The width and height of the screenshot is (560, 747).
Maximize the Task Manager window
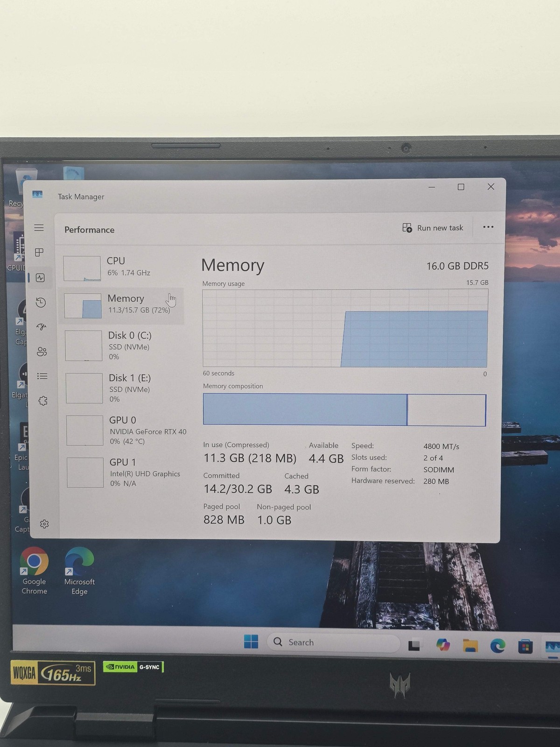click(x=461, y=187)
